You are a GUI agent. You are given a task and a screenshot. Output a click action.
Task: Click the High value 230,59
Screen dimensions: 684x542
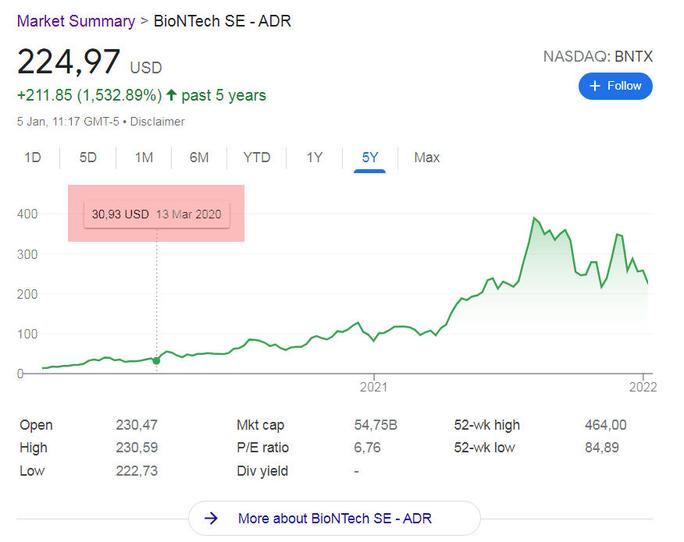pos(137,447)
